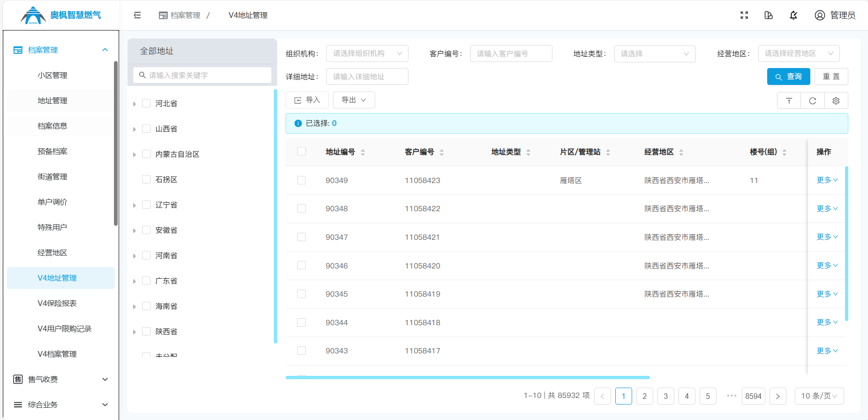Open 更多 menu for row 90349
This screenshot has height=420, width=868.
click(x=827, y=180)
